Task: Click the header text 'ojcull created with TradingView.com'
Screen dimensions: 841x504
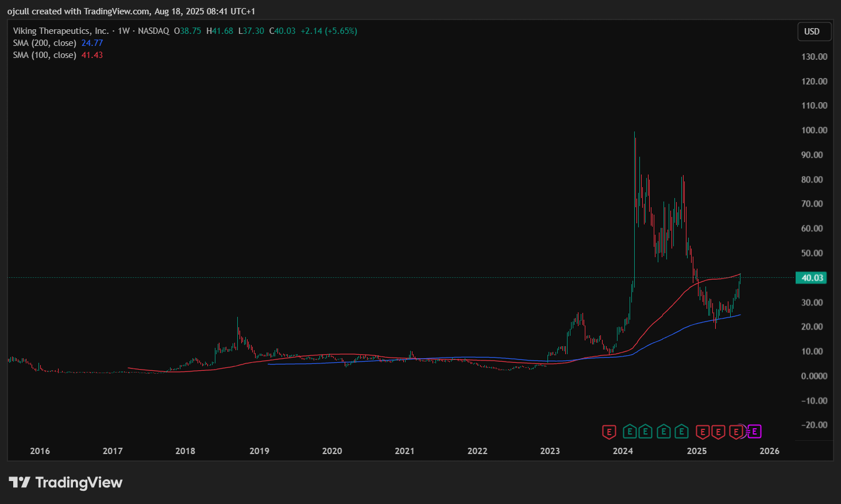Action: coord(79,11)
